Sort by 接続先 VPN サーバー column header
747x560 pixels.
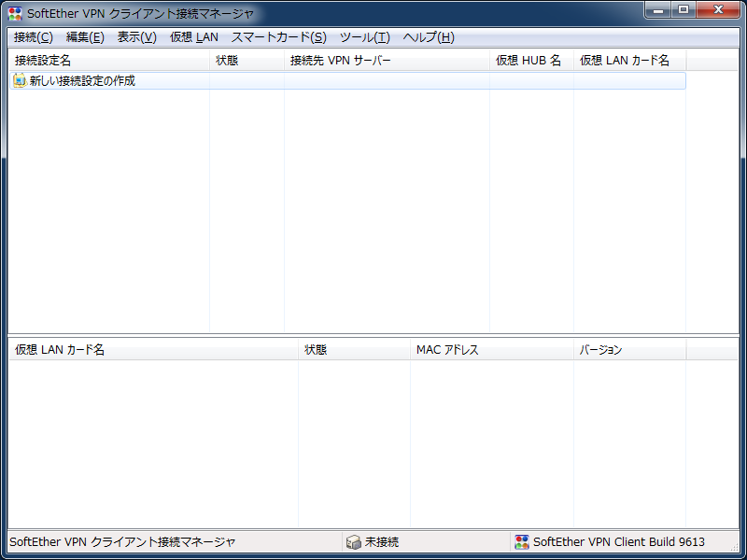coord(387,61)
